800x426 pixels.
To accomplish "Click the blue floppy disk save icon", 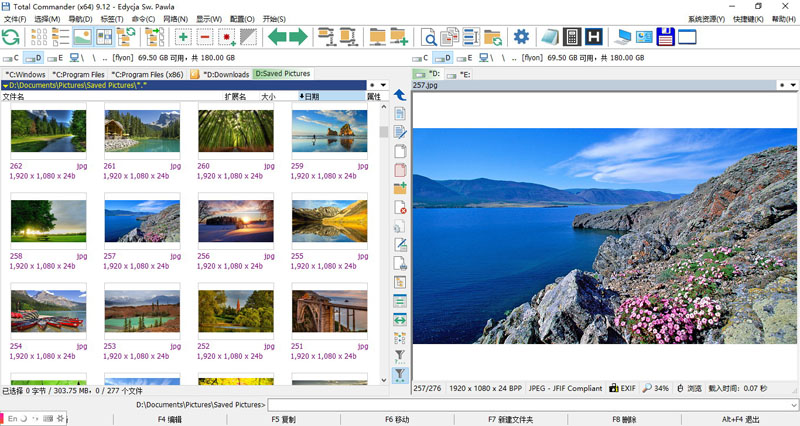I will pyautogui.click(x=665, y=37).
